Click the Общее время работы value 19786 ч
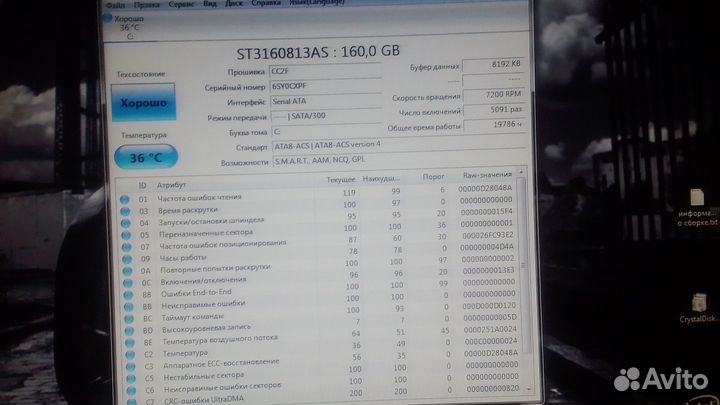The image size is (720, 405). 495,125
